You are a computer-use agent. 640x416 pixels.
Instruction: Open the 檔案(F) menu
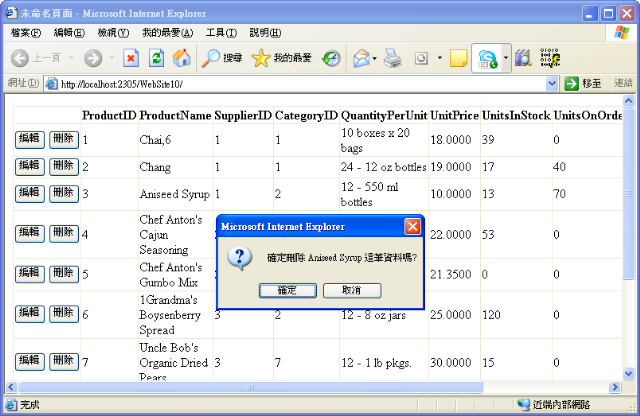click(x=26, y=33)
